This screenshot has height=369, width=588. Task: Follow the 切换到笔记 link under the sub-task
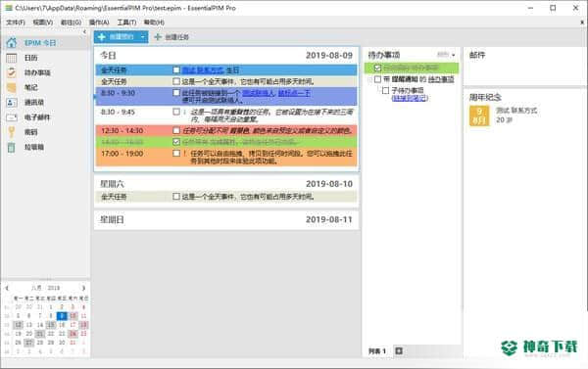click(410, 98)
